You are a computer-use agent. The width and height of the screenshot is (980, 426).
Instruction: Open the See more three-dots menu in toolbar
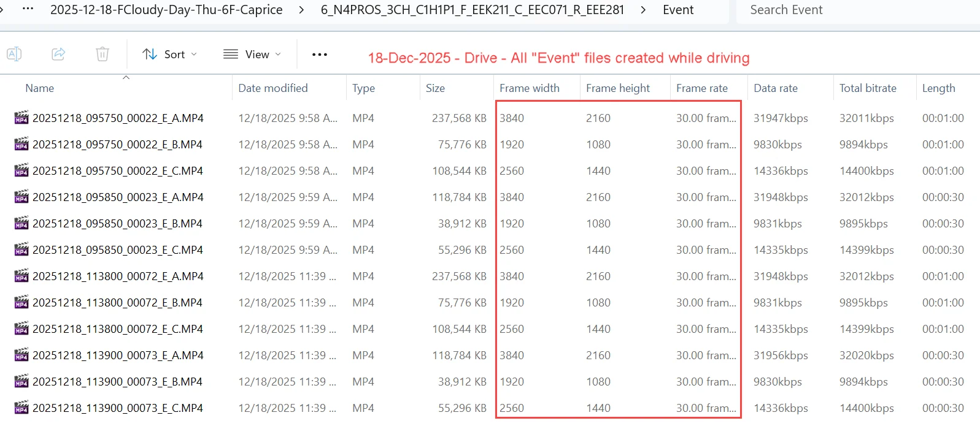(x=320, y=55)
